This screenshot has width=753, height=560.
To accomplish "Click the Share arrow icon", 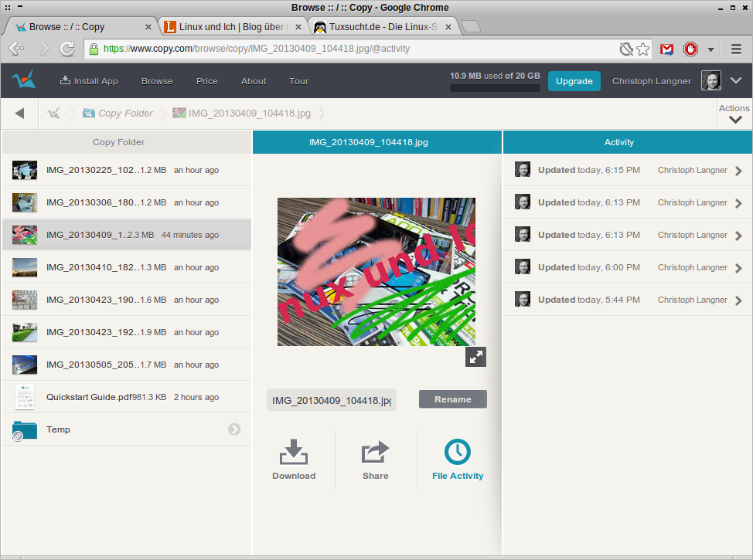I will pyautogui.click(x=375, y=452).
